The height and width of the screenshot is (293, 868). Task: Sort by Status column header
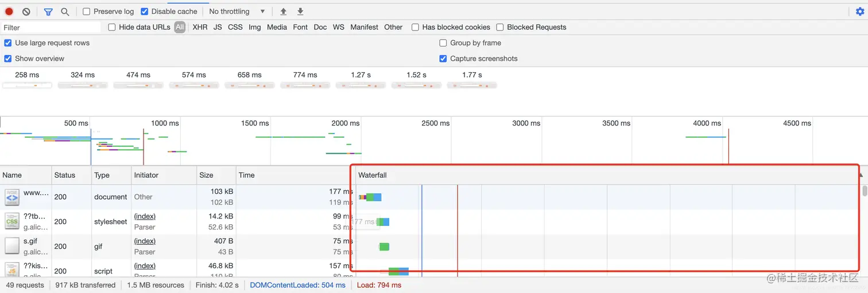(72, 175)
